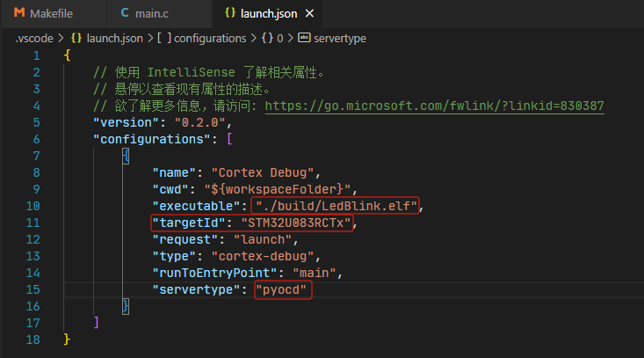The width and height of the screenshot is (644, 358).
Task: Close the launch.json tab
Action: 309,13
